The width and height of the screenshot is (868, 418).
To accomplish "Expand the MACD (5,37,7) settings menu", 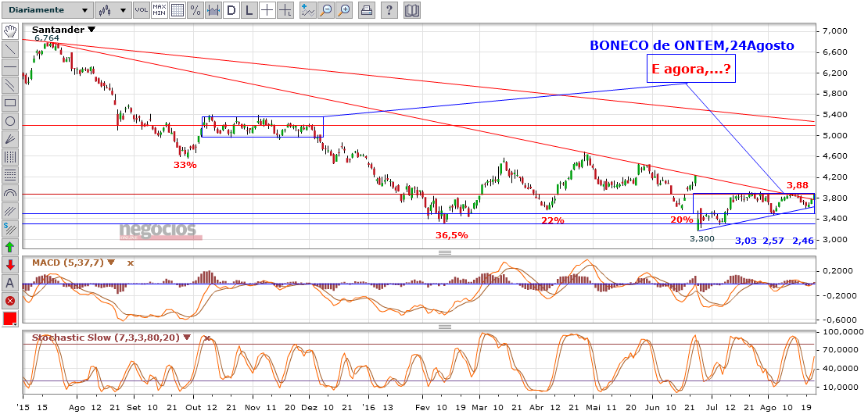I will [x=111, y=263].
